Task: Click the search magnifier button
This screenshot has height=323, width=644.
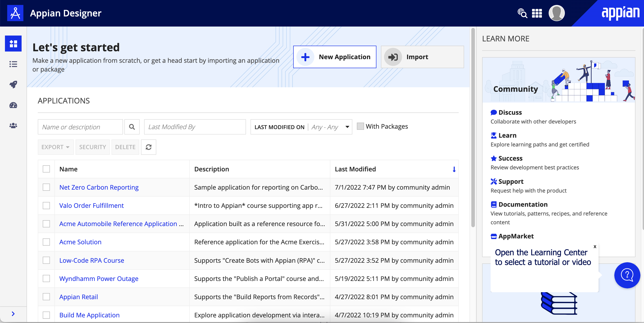Action: coord(132,127)
